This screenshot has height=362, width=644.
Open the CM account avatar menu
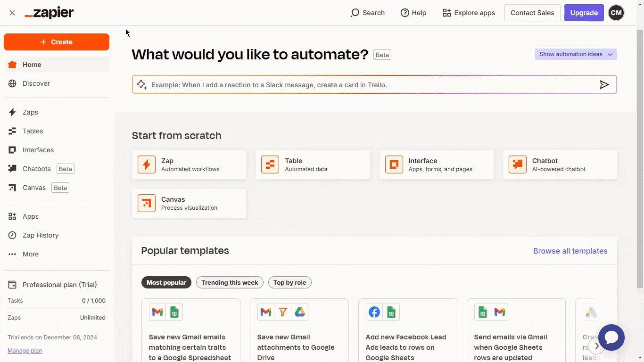[616, 13]
